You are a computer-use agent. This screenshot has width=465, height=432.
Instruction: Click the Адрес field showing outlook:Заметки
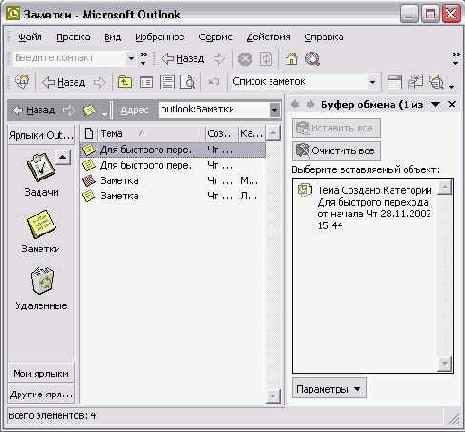coord(214,109)
